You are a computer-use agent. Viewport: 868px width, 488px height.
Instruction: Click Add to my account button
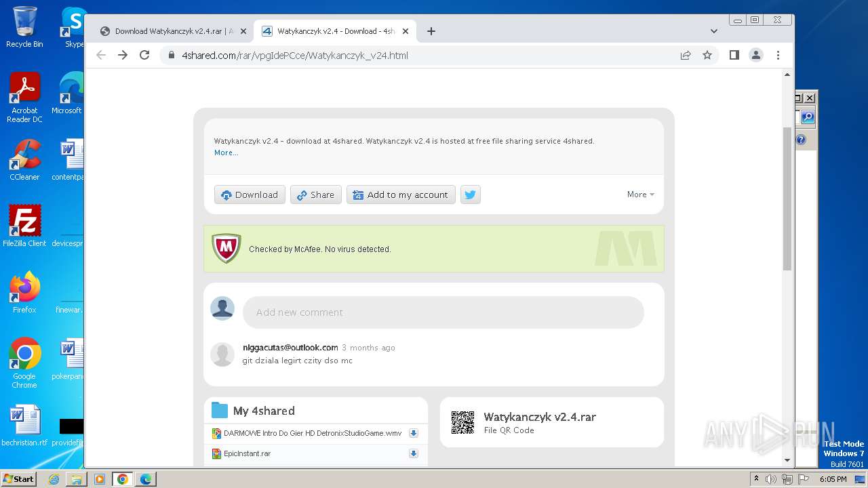point(401,195)
